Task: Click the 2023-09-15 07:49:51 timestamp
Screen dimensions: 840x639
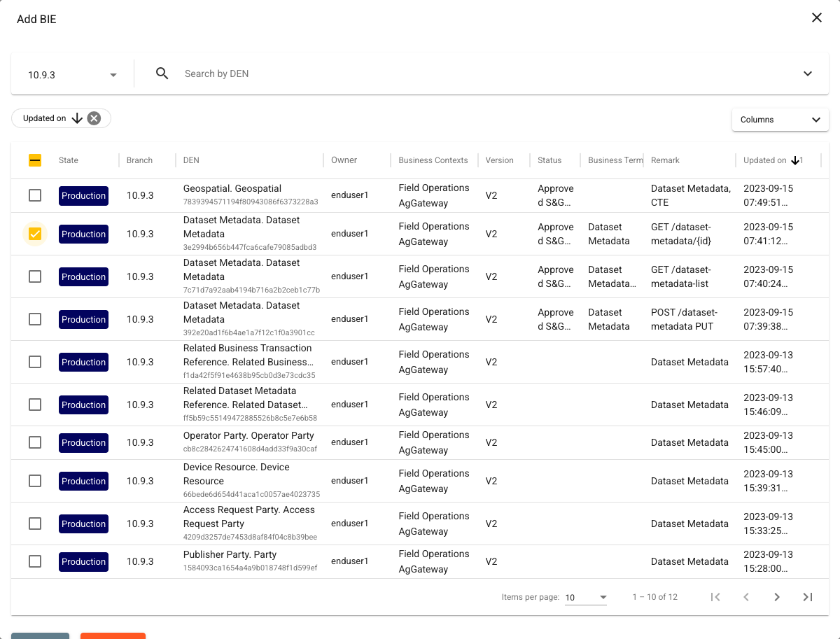Action: point(768,195)
